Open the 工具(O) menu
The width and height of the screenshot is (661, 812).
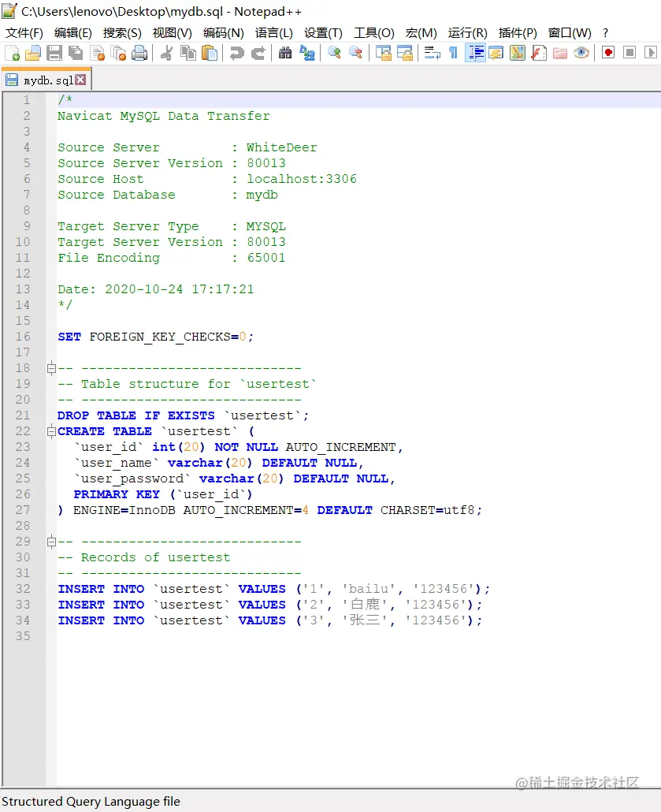click(374, 33)
